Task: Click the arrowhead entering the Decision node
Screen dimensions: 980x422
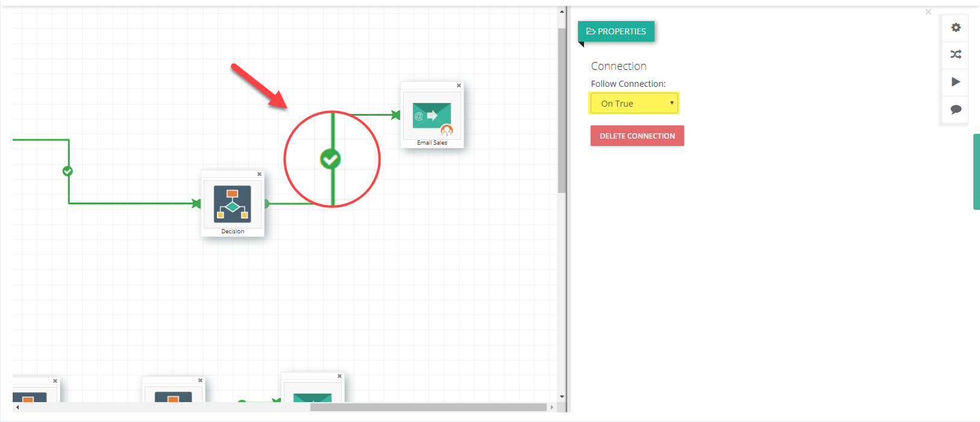Action: coord(196,204)
